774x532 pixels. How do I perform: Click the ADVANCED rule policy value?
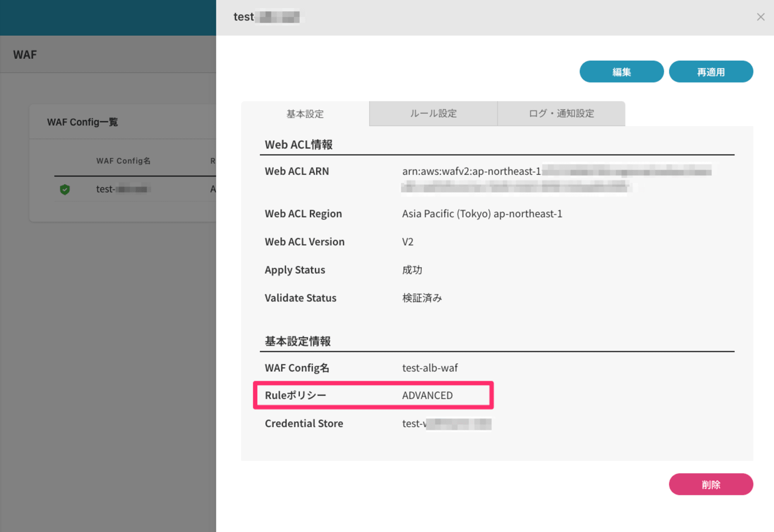pos(427,395)
